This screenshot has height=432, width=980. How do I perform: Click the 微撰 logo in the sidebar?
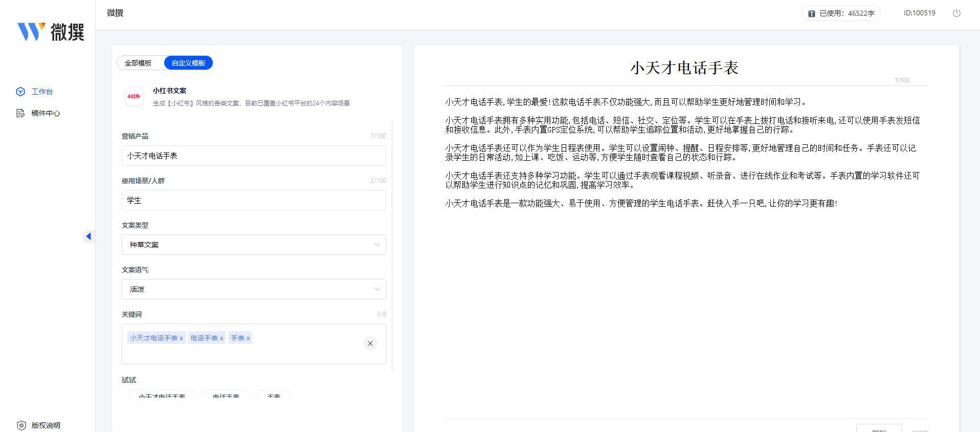click(x=50, y=32)
